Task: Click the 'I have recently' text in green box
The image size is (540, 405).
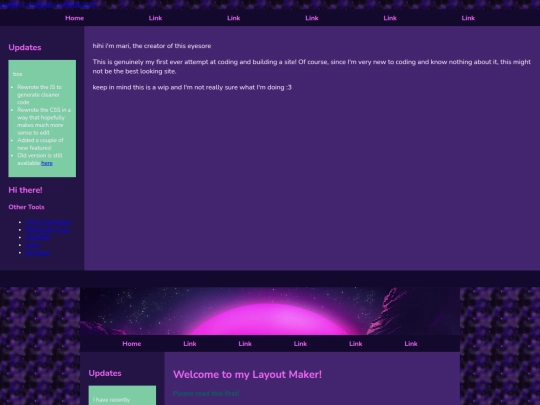Action: pyautogui.click(x=112, y=400)
